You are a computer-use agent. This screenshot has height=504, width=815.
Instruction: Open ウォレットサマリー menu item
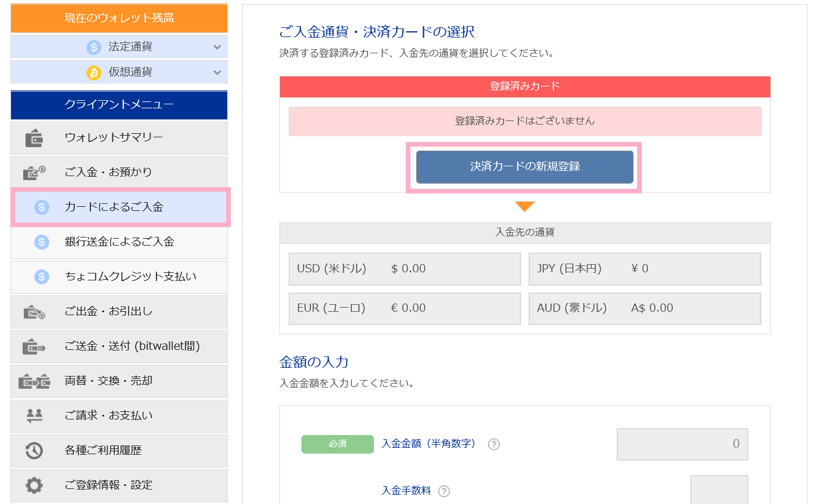pyautogui.click(x=119, y=138)
